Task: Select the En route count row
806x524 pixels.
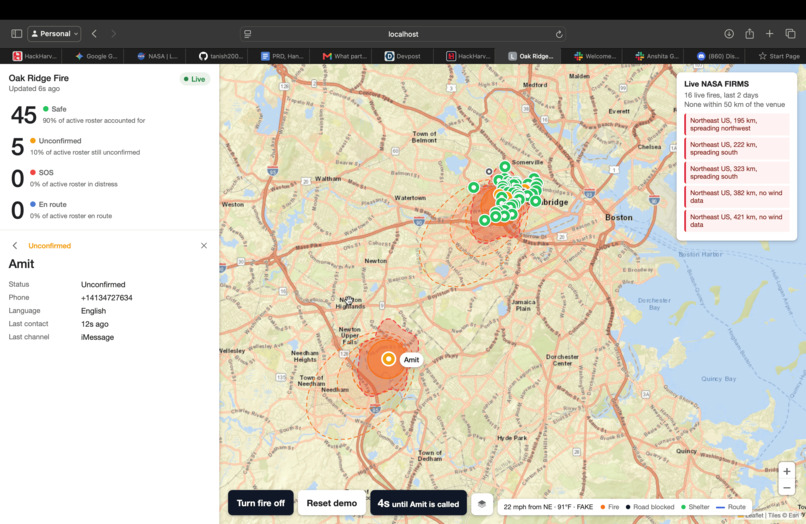Action: click(109, 210)
